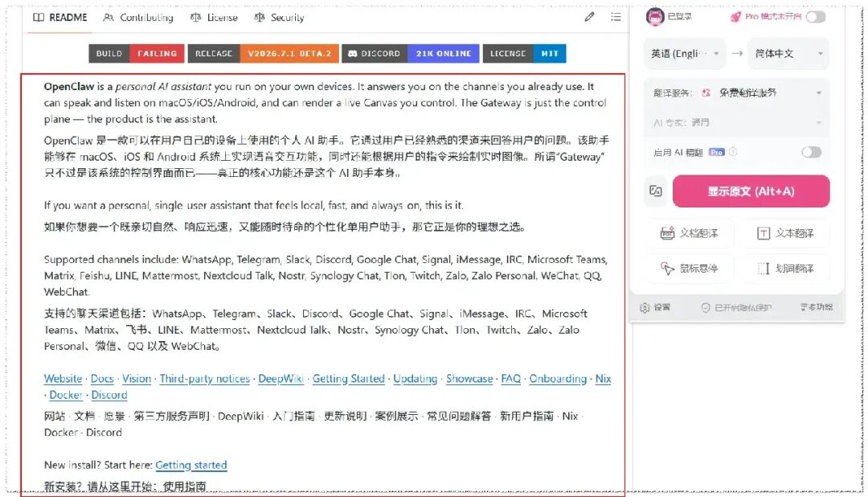Open Third-party notices link
The image size is (868, 497).
pyautogui.click(x=204, y=379)
